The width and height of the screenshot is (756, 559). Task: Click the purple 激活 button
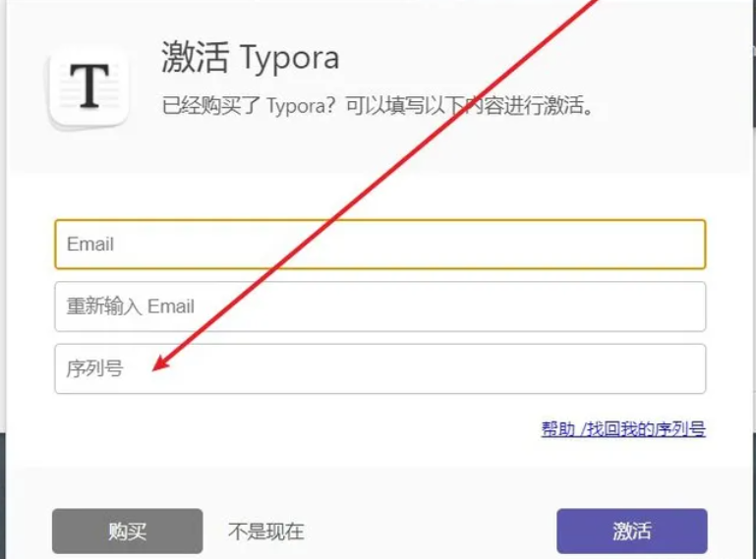coord(631,531)
